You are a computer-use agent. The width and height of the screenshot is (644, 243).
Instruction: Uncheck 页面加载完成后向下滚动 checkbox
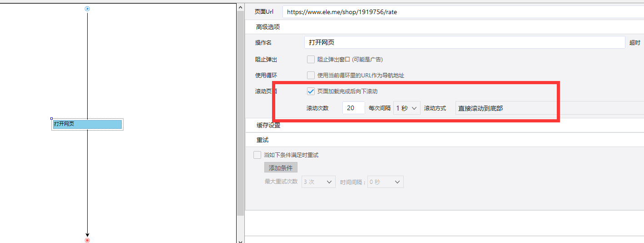tap(311, 91)
